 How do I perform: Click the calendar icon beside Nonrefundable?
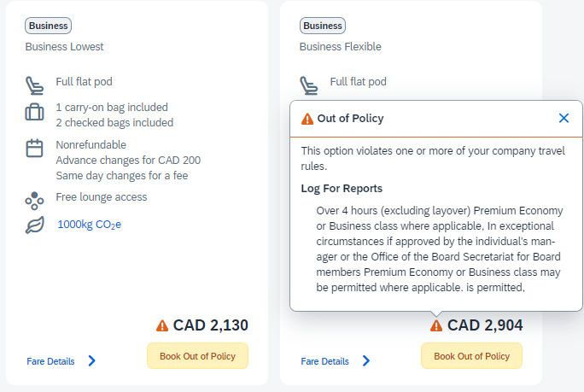click(x=34, y=148)
